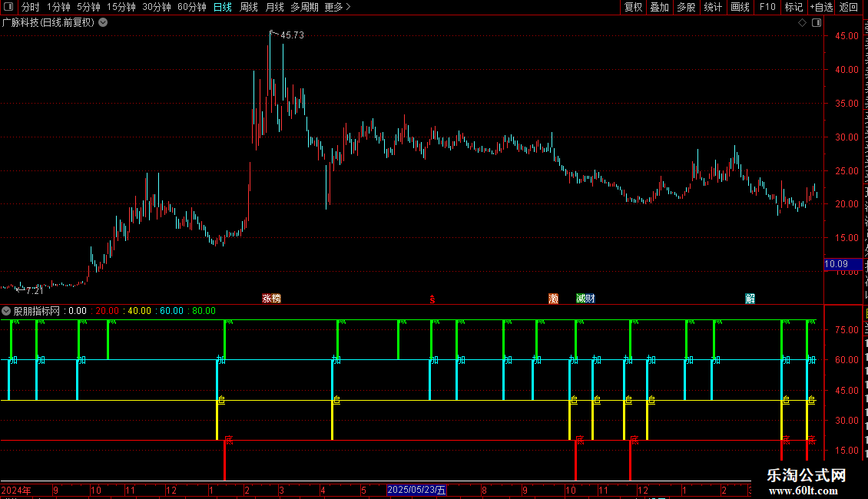Click the 45.73 high price label
The image size is (868, 499).
pyautogui.click(x=293, y=35)
